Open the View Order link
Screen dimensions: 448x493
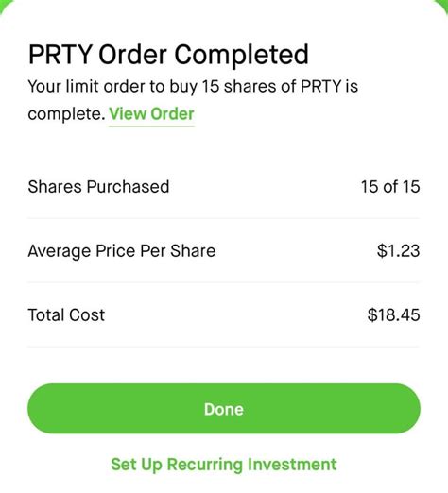(x=151, y=113)
